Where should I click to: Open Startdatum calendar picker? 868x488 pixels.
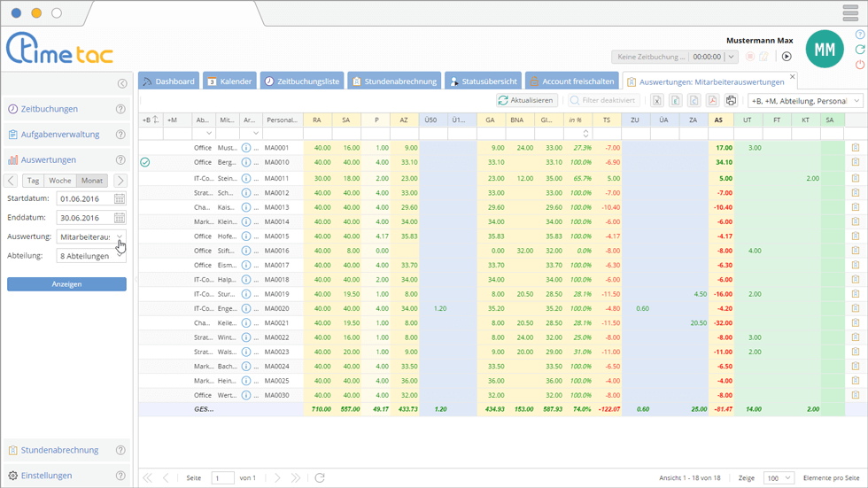click(x=120, y=199)
